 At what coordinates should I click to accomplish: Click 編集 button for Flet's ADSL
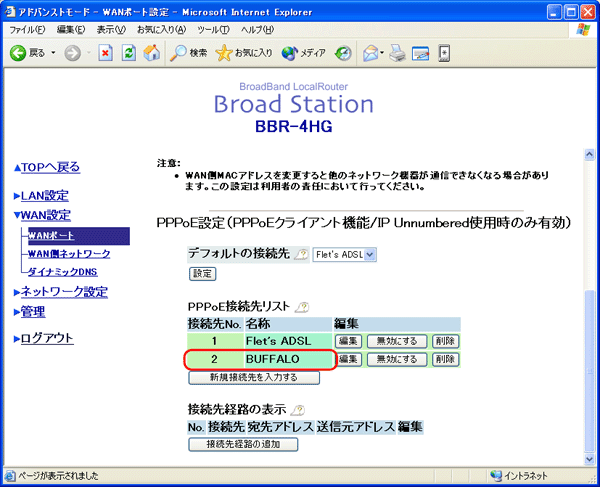[x=348, y=341]
